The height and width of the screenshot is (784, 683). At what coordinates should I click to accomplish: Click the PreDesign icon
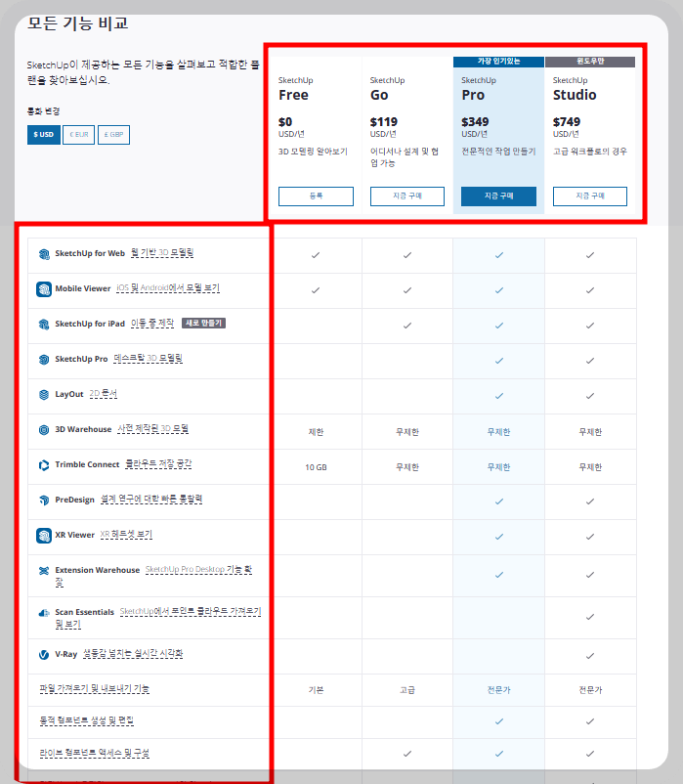(x=44, y=500)
